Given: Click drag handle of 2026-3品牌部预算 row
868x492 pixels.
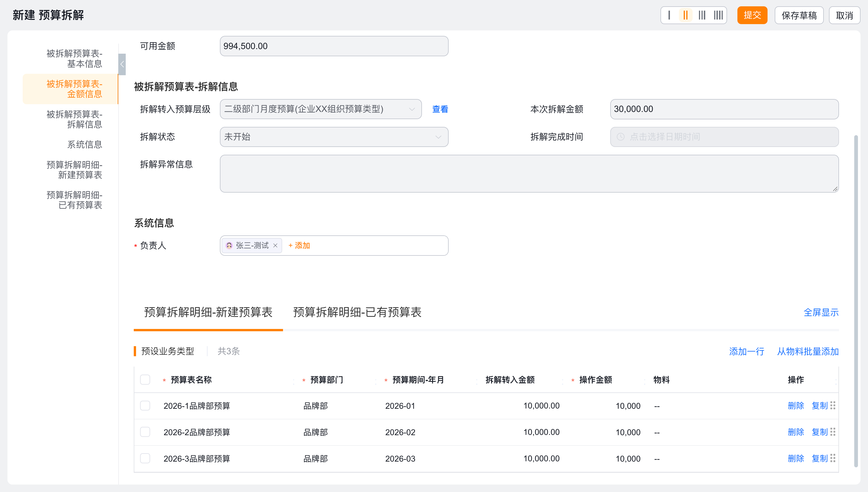Looking at the screenshot, I should 833,458.
